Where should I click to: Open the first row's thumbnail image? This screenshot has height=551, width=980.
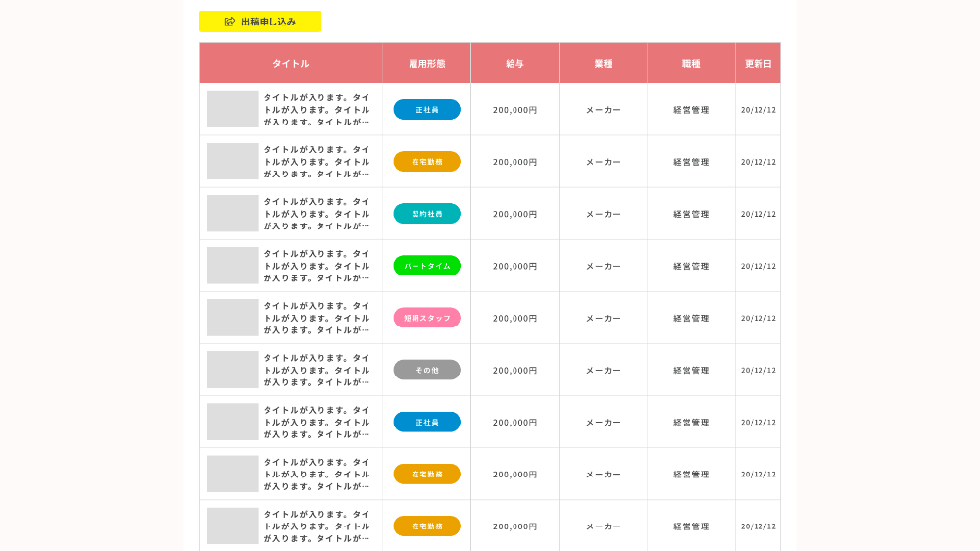pyautogui.click(x=232, y=110)
